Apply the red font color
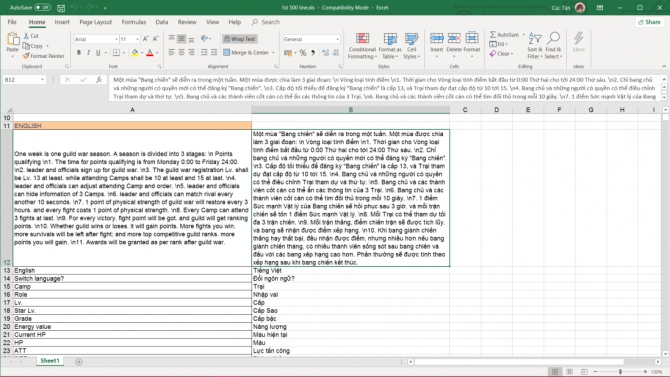Viewport: 670px width, 377px height. point(150,53)
